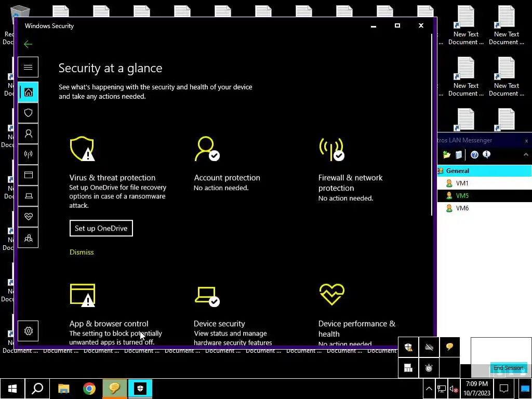Image resolution: width=532 pixels, height=399 pixels.
Task: Click Set up OneDrive button
Action: 101,229
